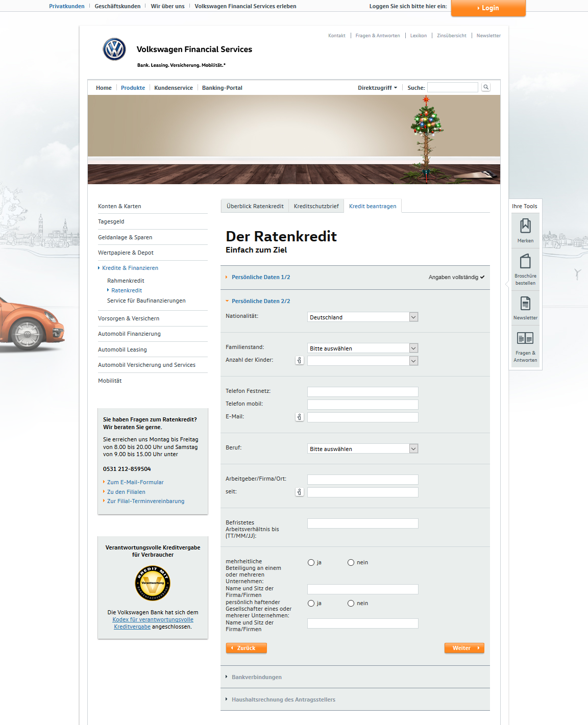The image size is (588, 725).
Task: Focus the Arbeitgeber/Firma/Ort field
Action: click(x=363, y=480)
